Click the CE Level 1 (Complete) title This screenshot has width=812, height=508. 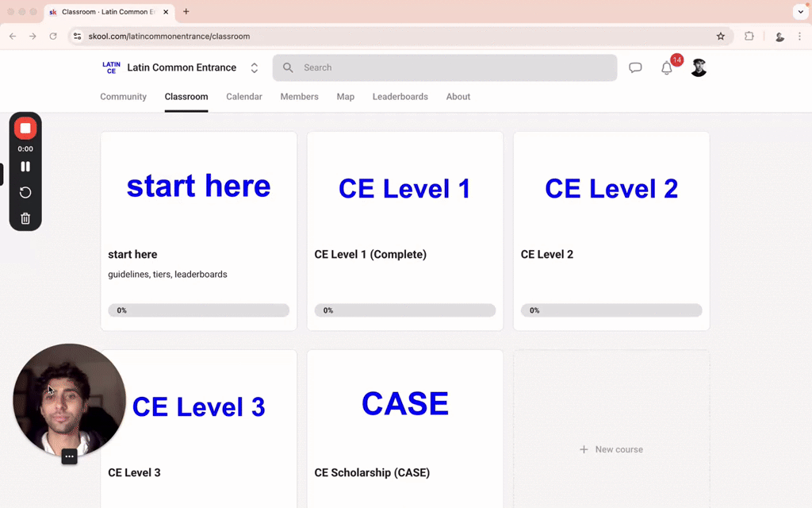point(370,255)
